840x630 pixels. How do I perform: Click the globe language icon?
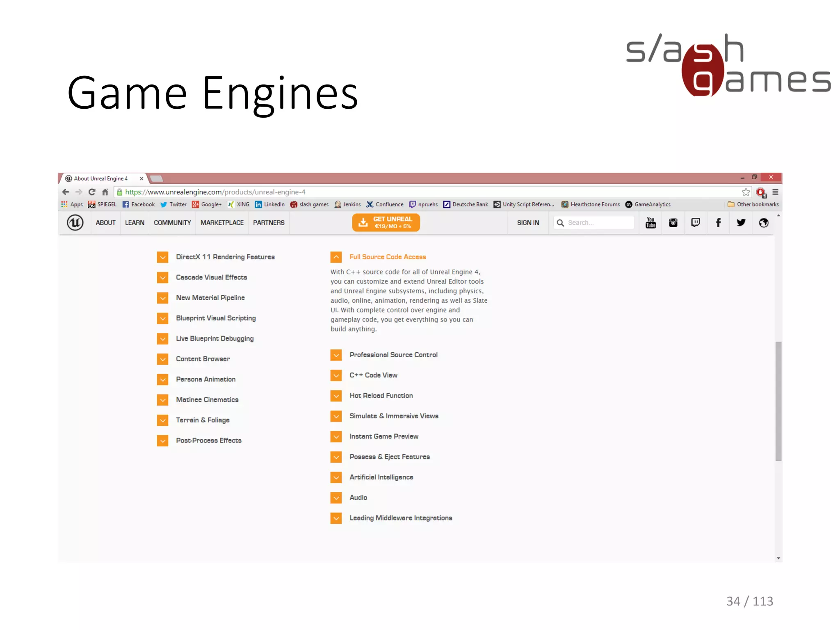[x=764, y=223]
